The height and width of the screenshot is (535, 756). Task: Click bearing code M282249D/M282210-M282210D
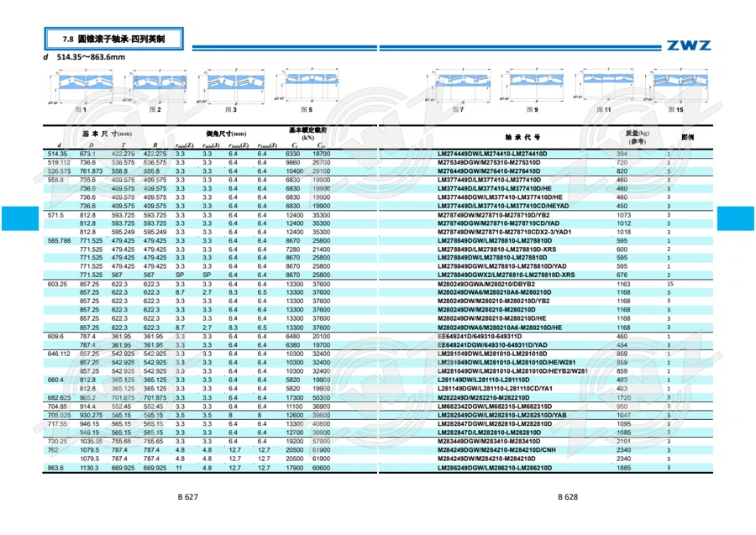(484, 397)
